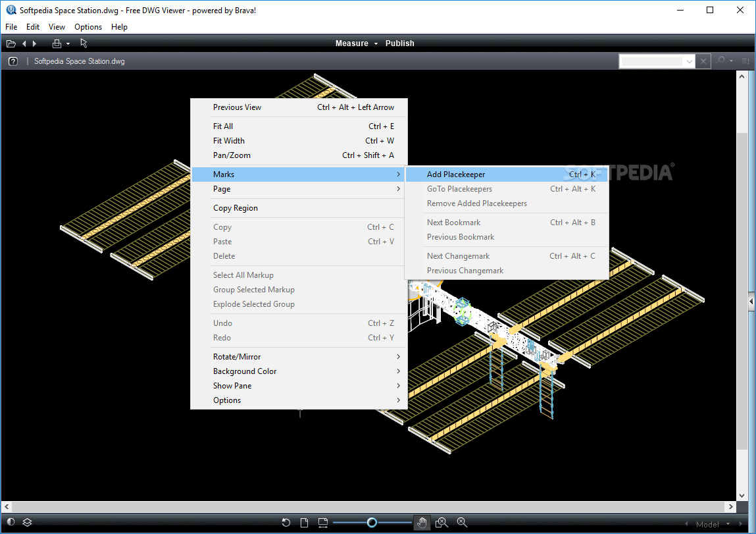Screen dimensions: 756x534
Task: Go to the previous document arrow
Action: pos(24,44)
